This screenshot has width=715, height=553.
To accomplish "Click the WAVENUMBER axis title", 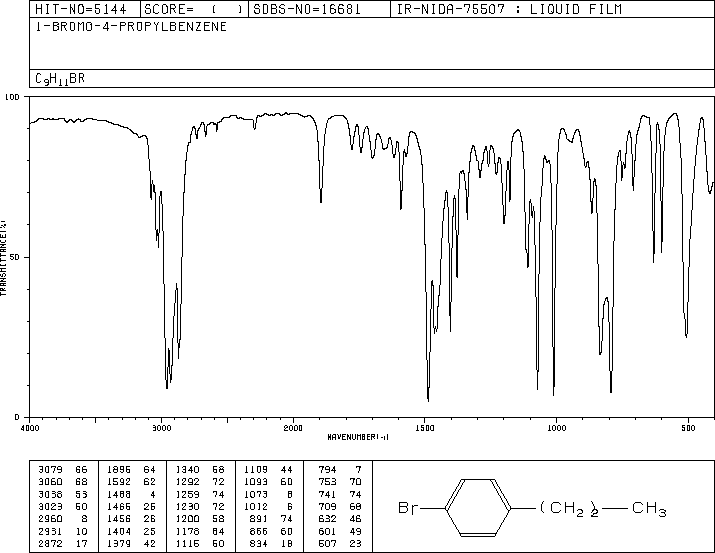I will (x=358, y=437).
